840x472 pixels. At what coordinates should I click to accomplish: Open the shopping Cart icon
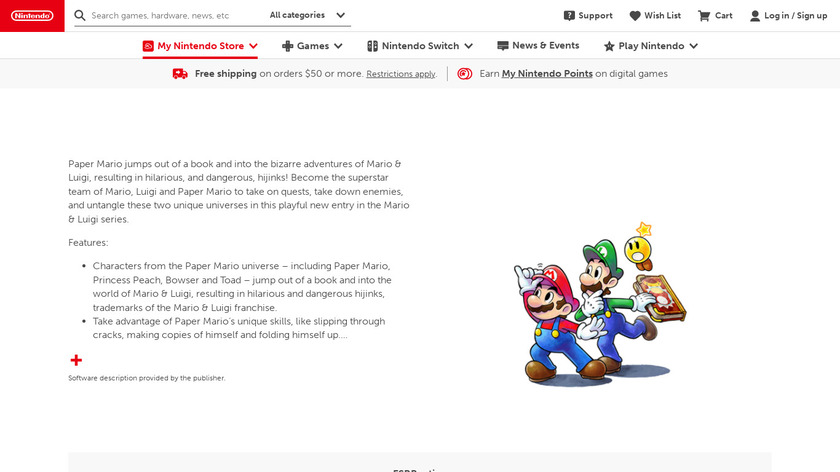click(703, 16)
